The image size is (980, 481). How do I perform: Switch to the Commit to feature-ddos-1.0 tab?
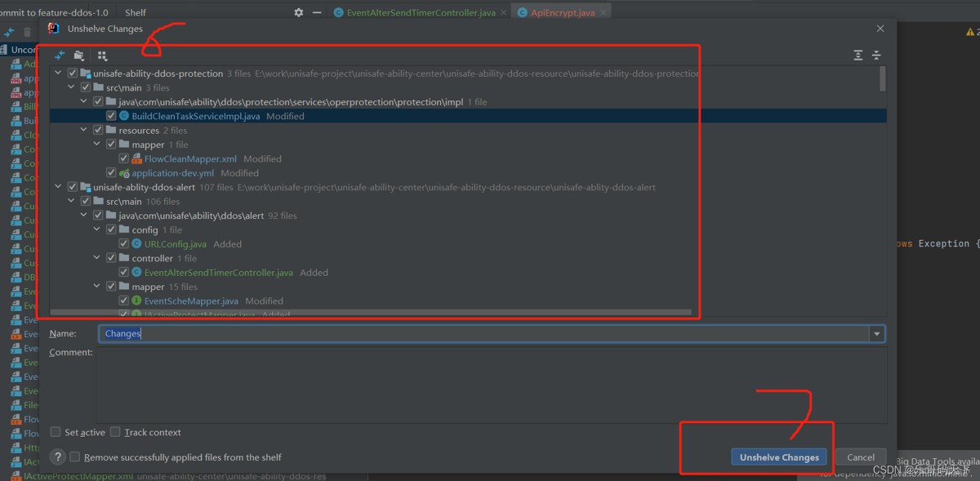coord(54,13)
